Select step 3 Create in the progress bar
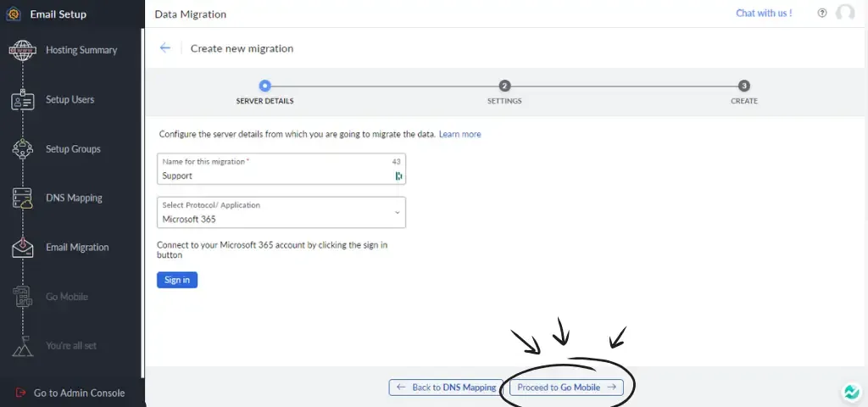Viewport: 868px width, 407px height. tap(744, 86)
